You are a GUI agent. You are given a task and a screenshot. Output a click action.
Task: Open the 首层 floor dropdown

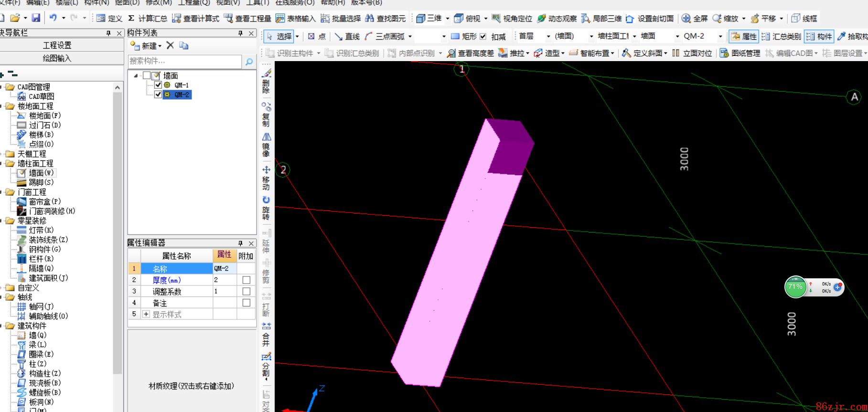pos(548,36)
